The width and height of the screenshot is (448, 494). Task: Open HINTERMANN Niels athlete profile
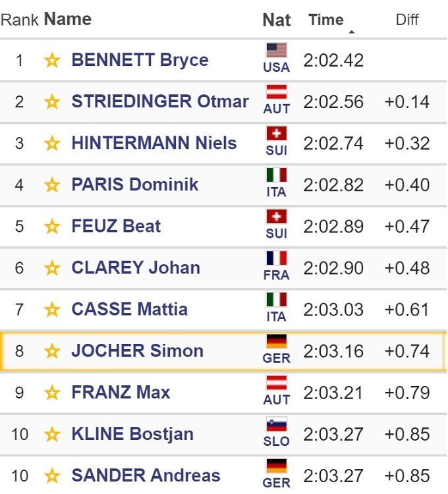(x=154, y=143)
